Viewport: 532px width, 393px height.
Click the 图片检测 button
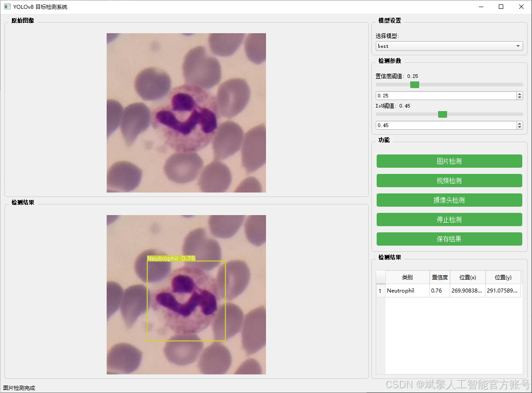pos(449,161)
